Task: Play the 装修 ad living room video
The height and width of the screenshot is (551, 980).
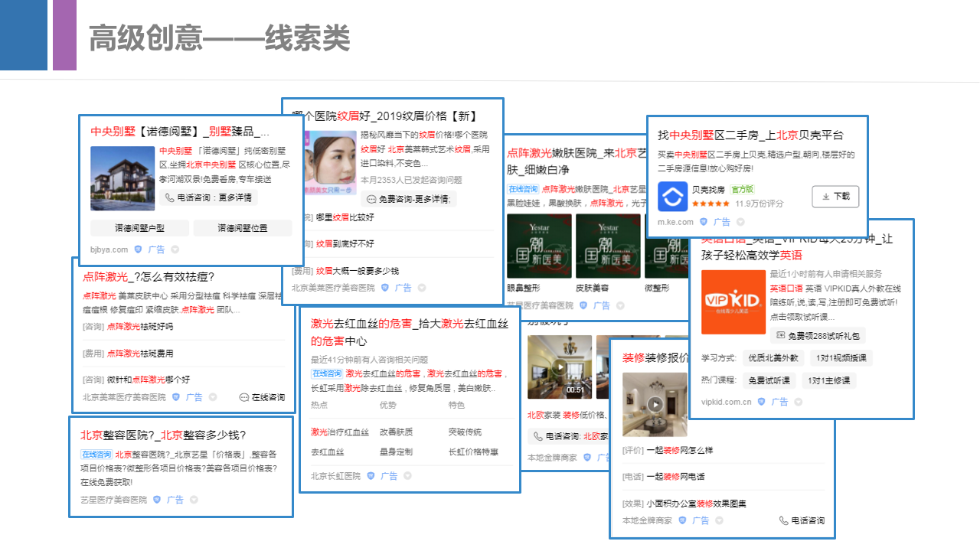Action: click(655, 405)
